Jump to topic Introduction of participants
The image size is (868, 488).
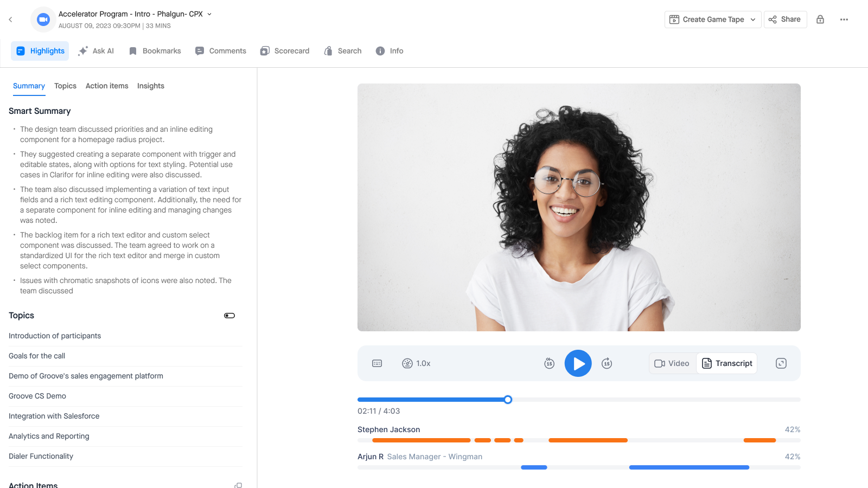click(125, 336)
